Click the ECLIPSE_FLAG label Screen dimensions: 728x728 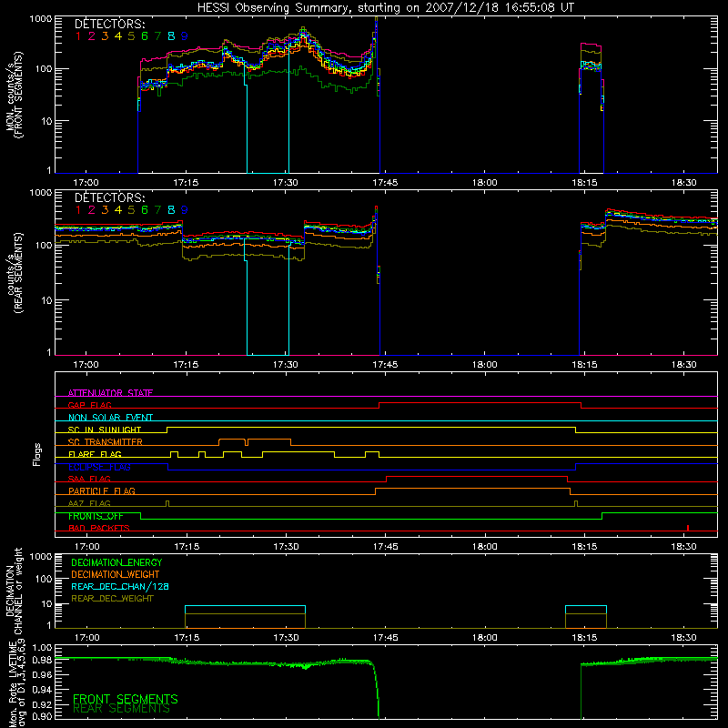pyautogui.click(x=99, y=467)
